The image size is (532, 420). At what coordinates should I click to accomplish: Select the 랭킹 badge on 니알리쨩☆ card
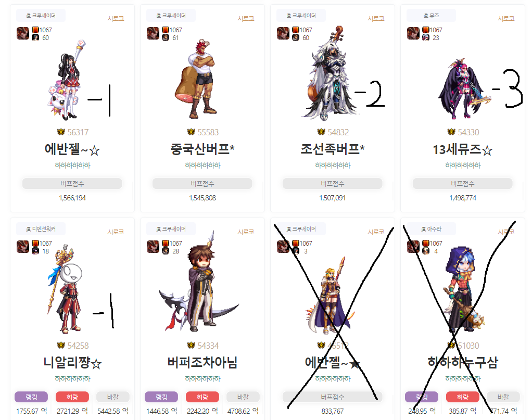pyautogui.click(x=31, y=397)
